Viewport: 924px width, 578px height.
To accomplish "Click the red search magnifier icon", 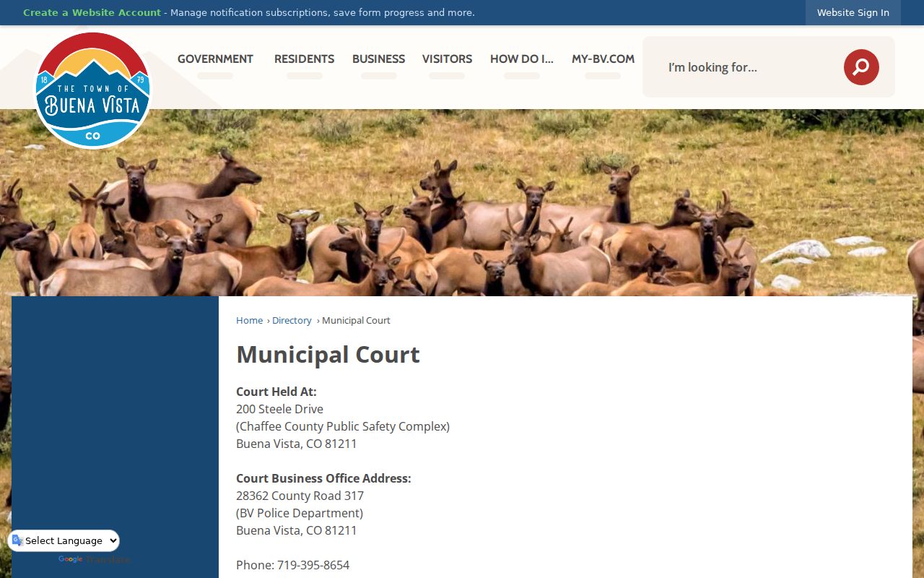I will 861,67.
